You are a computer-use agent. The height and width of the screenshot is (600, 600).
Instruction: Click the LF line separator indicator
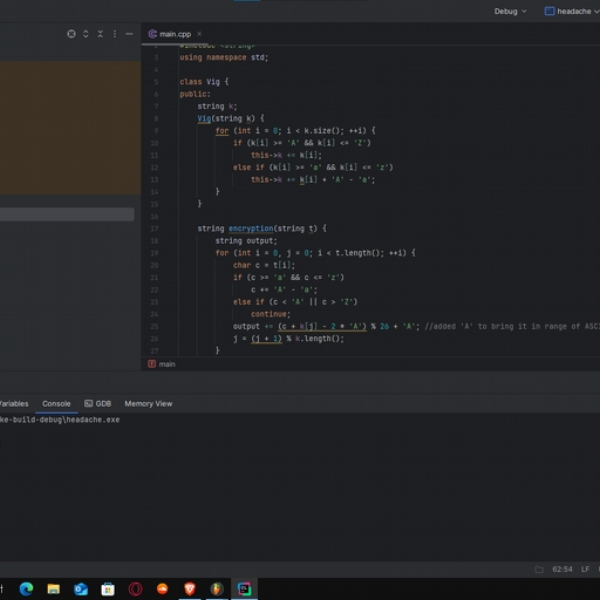585,569
